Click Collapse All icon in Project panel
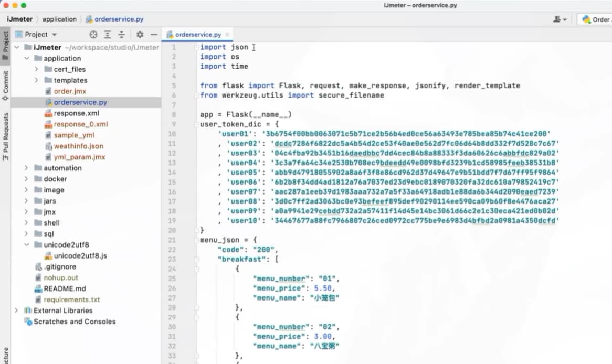This screenshot has width=612, height=364. point(121,34)
